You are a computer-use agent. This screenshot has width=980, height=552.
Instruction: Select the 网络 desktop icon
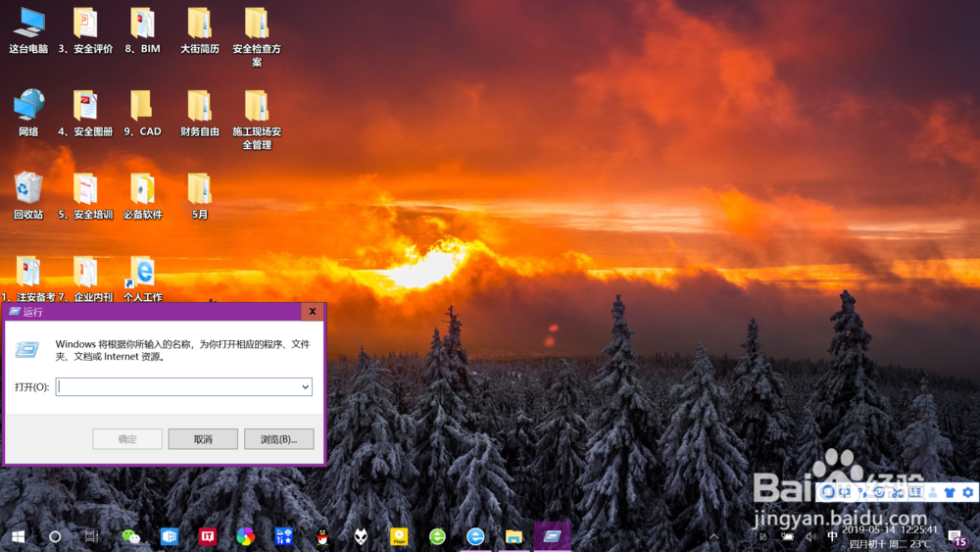28,113
